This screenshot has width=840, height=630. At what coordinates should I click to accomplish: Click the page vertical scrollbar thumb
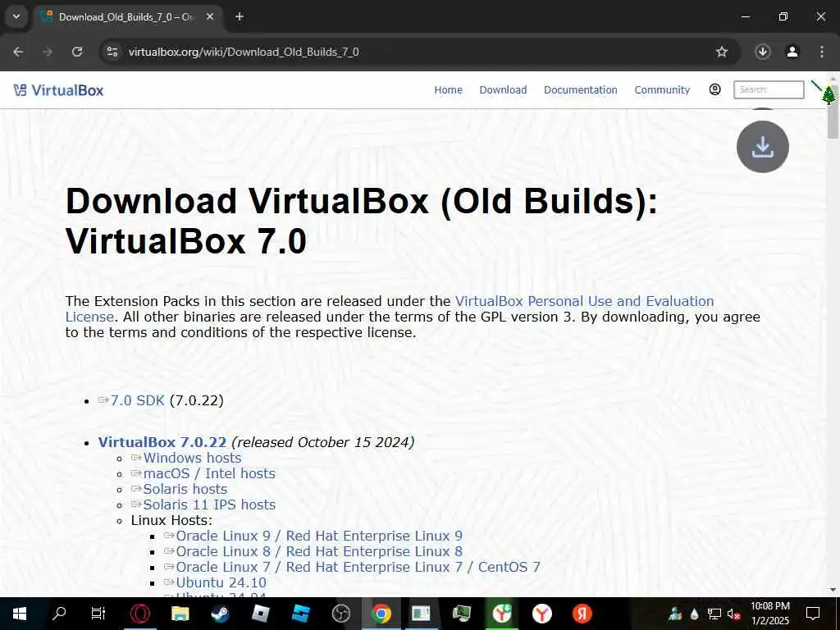(x=833, y=110)
